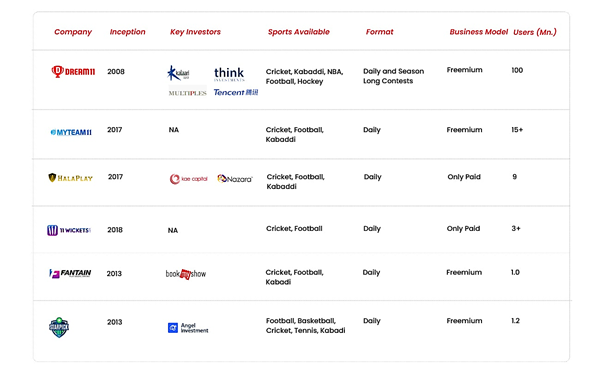Viewport: 602px width, 369px height.
Task: Open the bookmyshow logo
Action: (x=186, y=274)
